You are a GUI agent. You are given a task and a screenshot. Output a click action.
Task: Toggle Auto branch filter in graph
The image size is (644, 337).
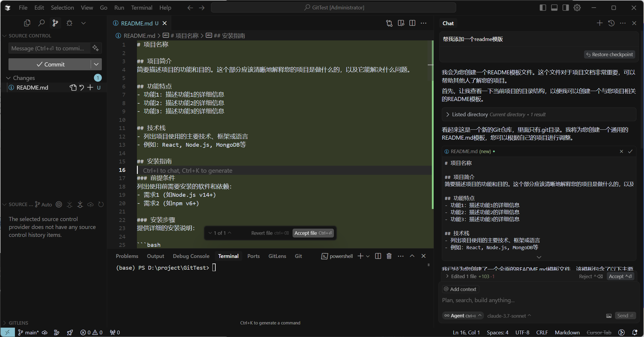click(x=43, y=204)
